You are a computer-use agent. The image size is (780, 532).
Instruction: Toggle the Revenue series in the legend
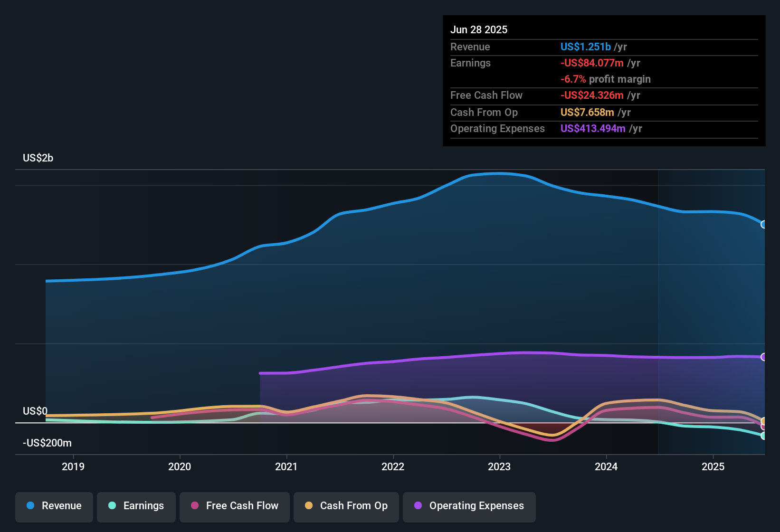point(54,506)
